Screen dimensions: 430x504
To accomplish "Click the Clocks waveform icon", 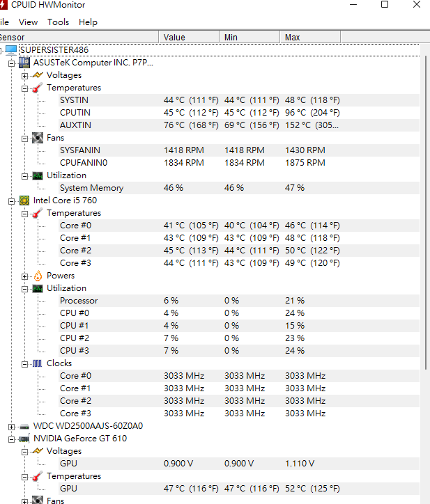I will pyautogui.click(x=38, y=363).
